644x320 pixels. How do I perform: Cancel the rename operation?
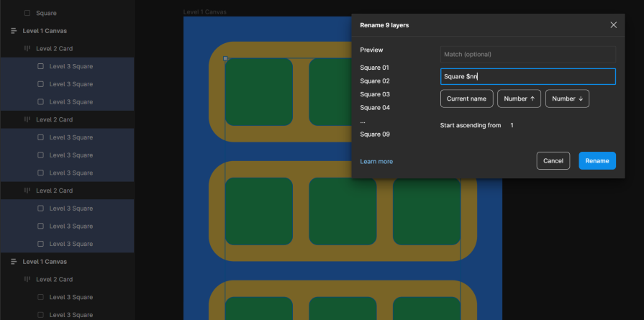point(553,161)
